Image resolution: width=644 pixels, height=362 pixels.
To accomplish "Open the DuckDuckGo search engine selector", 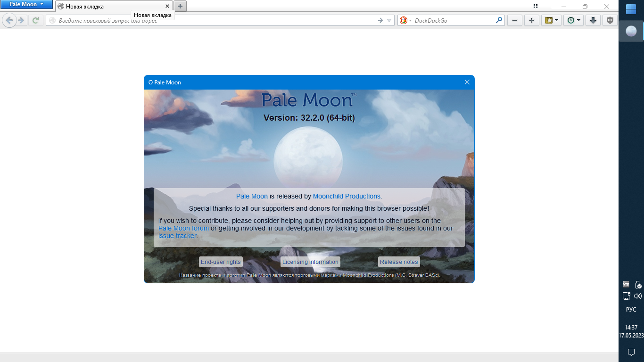I will (x=405, y=20).
